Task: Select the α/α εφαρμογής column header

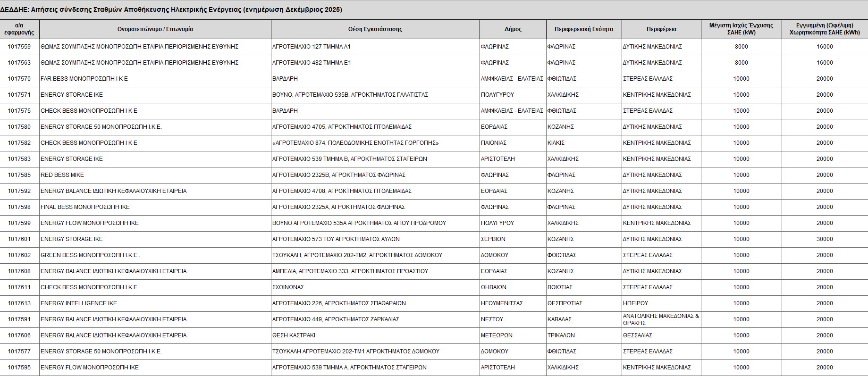Action: click(x=19, y=29)
